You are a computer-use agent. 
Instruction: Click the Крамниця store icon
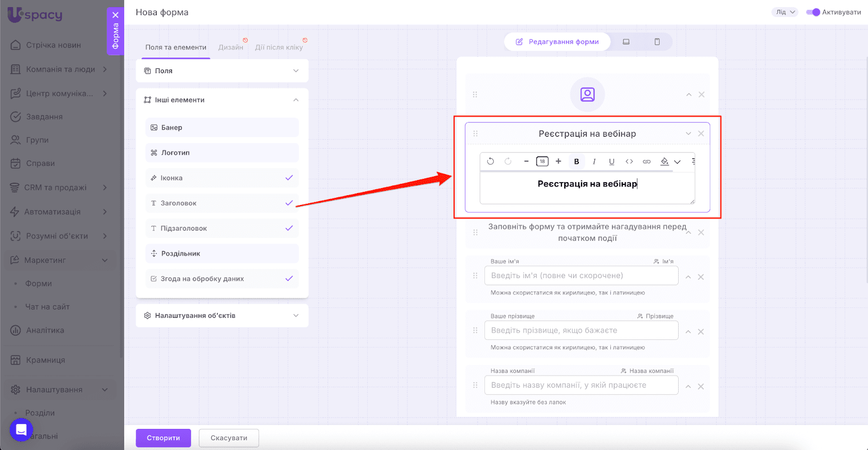click(16, 360)
